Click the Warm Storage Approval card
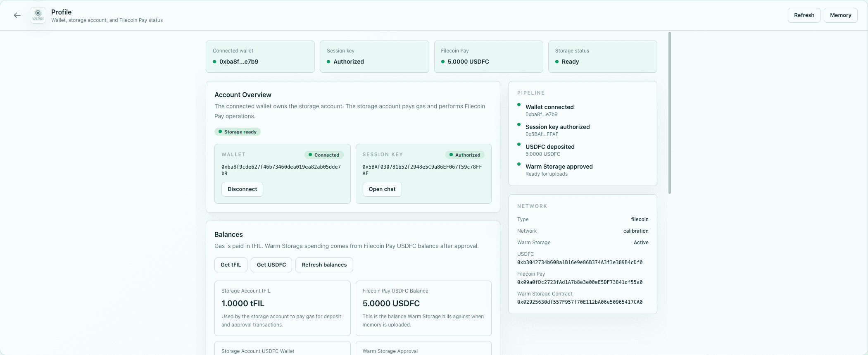The height and width of the screenshot is (355, 868). point(423,348)
